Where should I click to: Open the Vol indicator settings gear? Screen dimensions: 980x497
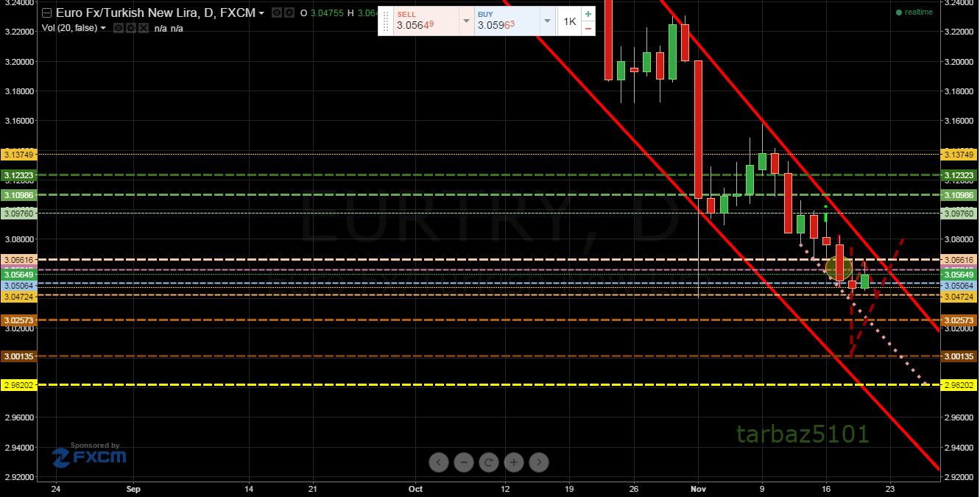click(130, 28)
